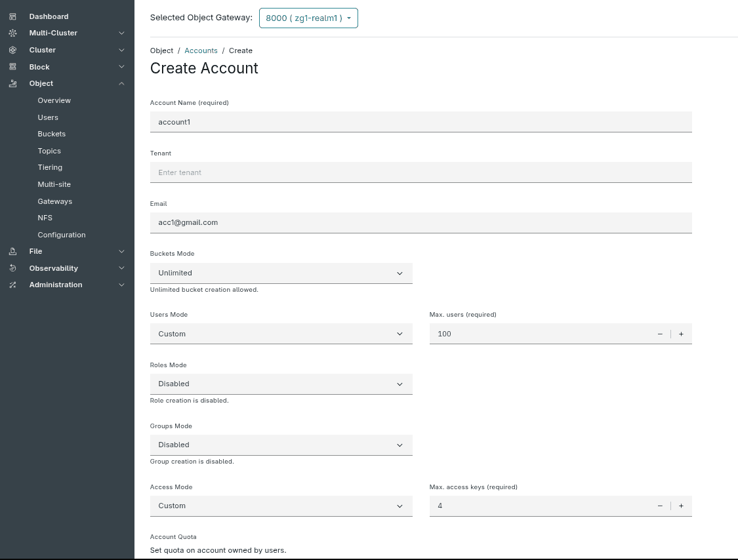Viewport: 738px width, 560px height.
Task: Navigate to Users under Object
Action: point(48,117)
